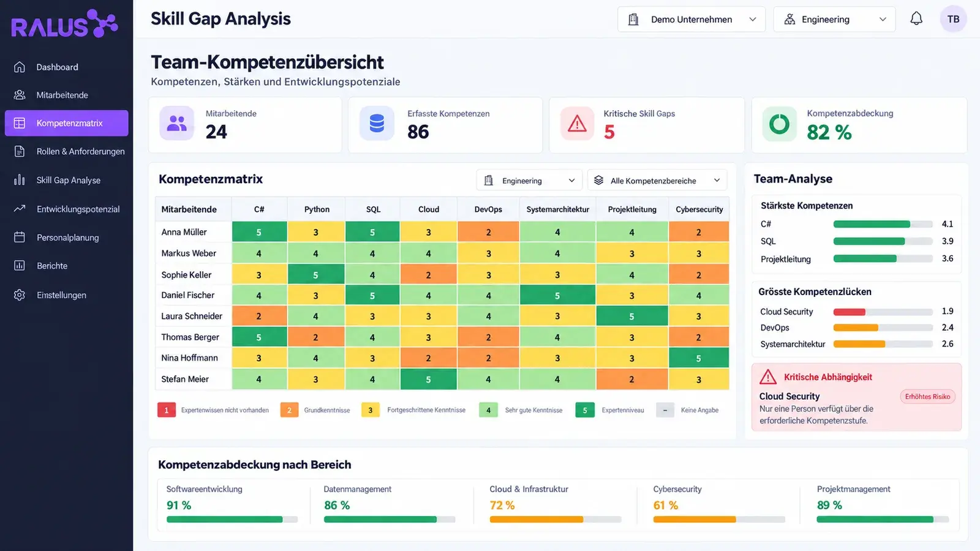Click the Cloud Security 1.9 gap bar
This screenshot has height=551, width=980.
click(x=883, y=312)
